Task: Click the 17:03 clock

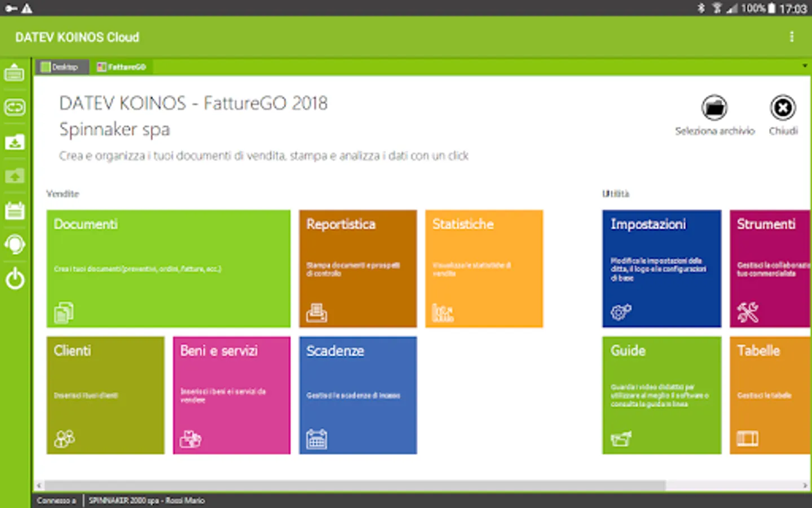Action: coord(793,8)
